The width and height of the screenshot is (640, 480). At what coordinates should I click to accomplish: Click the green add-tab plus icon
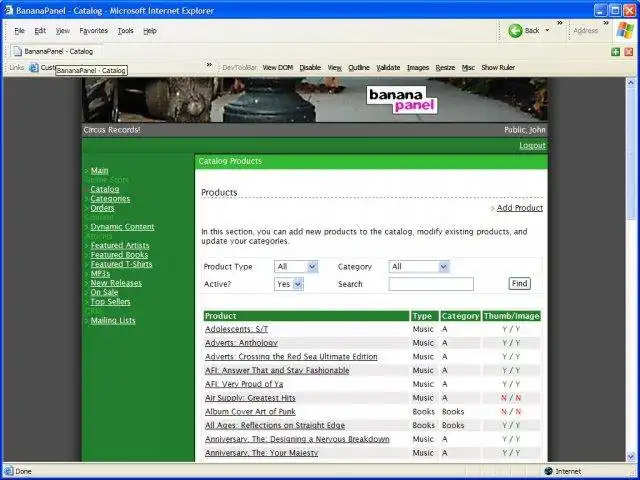616,52
